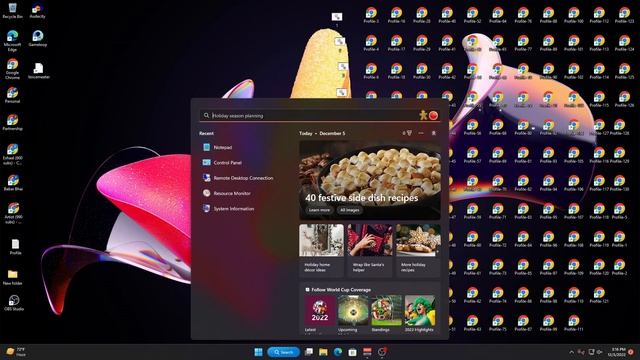Viewport: 640px width, 360px height.
Task: Open the Recycle Bin desktop icon
Action: coord(13,11)
